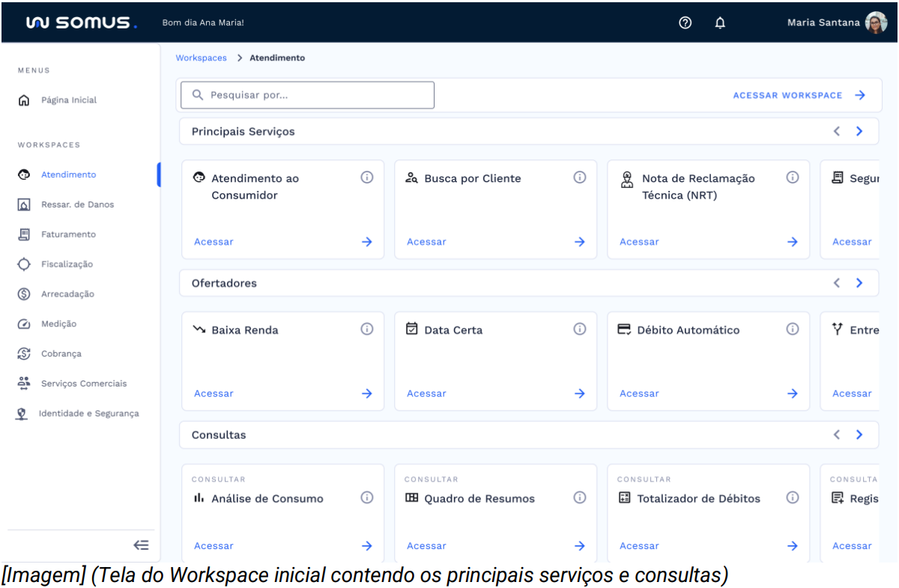Image resolution: width=899 pixels, height=588 pixels.
Task: Advance the Consultas carousel right
Action: (x=859, y=434)
